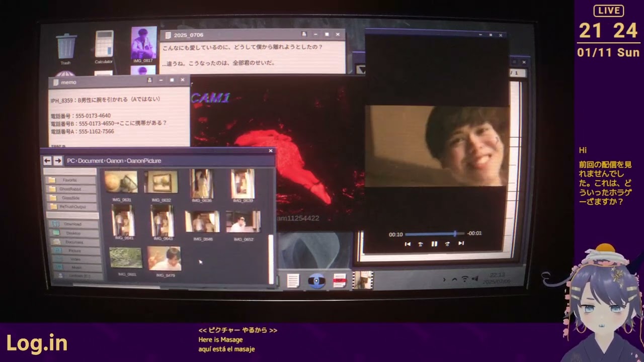Close the file explorer window
The height and width of the screenshot is (362, 644).
(271, 150)
